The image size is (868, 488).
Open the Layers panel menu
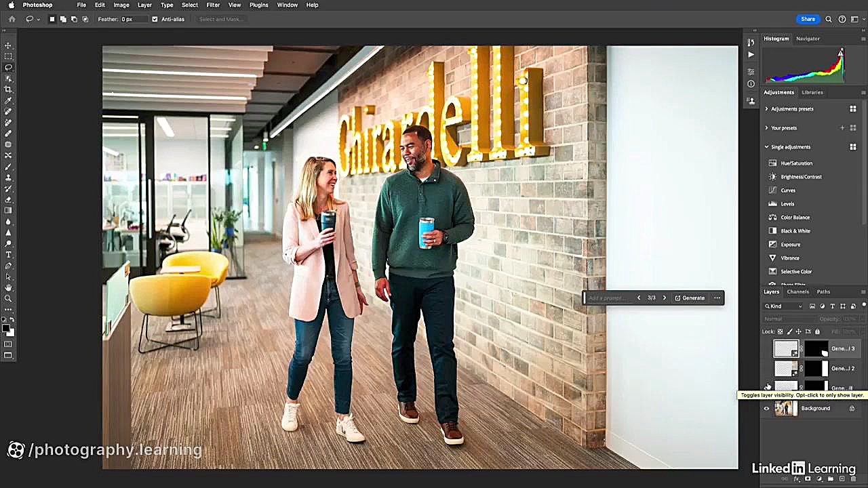tap(863, 291)
